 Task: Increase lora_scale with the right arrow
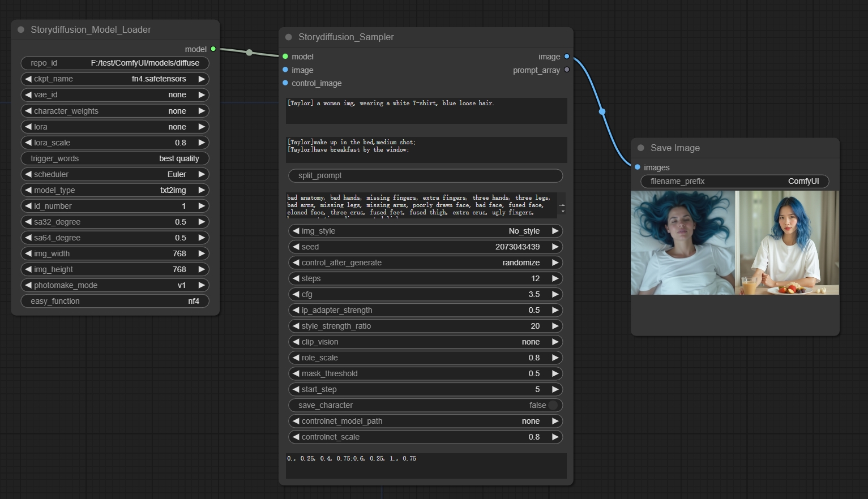tap(202, 143)
